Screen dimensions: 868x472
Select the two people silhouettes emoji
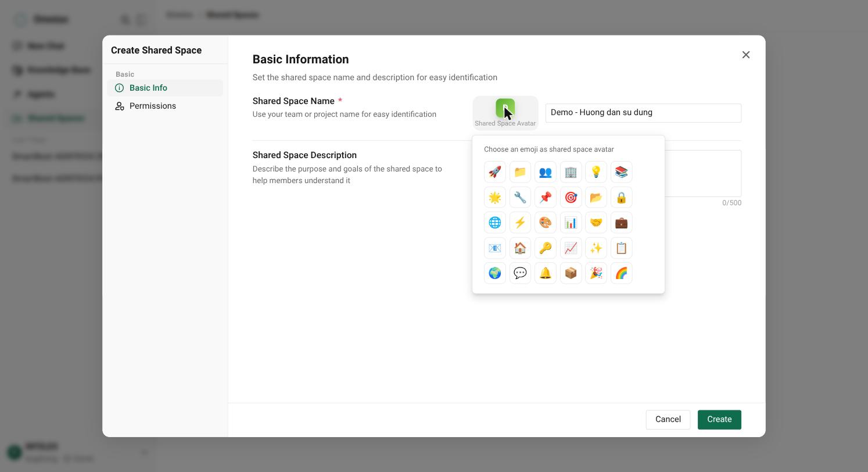click(x=546, y=172)
